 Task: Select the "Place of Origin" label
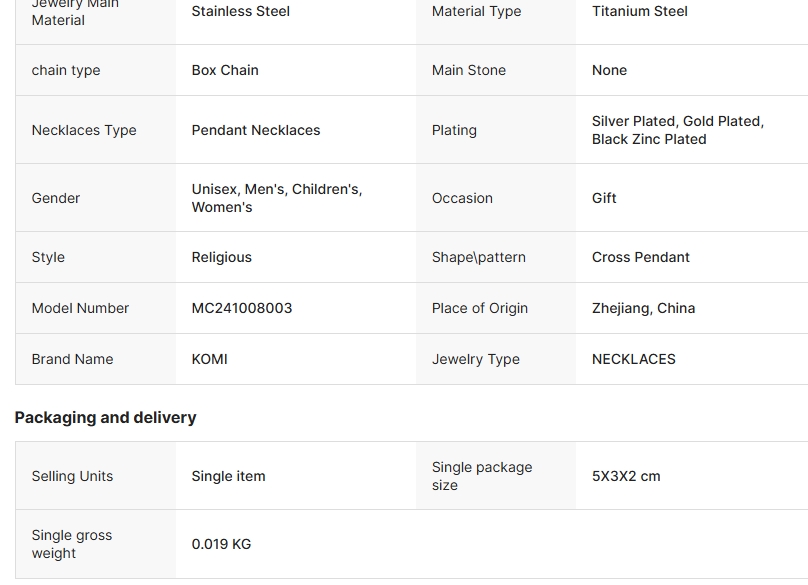click(479, 308)
